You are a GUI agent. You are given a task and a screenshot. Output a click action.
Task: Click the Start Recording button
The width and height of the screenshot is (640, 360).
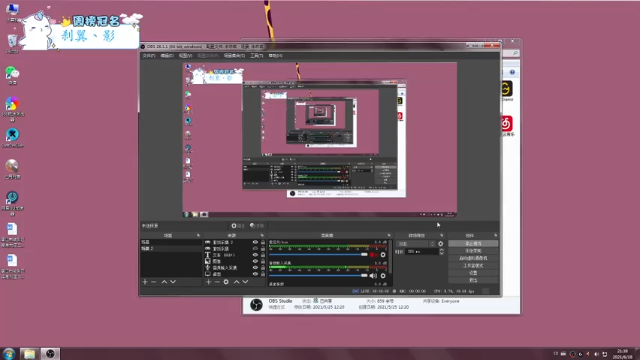[x=473, y=251]
